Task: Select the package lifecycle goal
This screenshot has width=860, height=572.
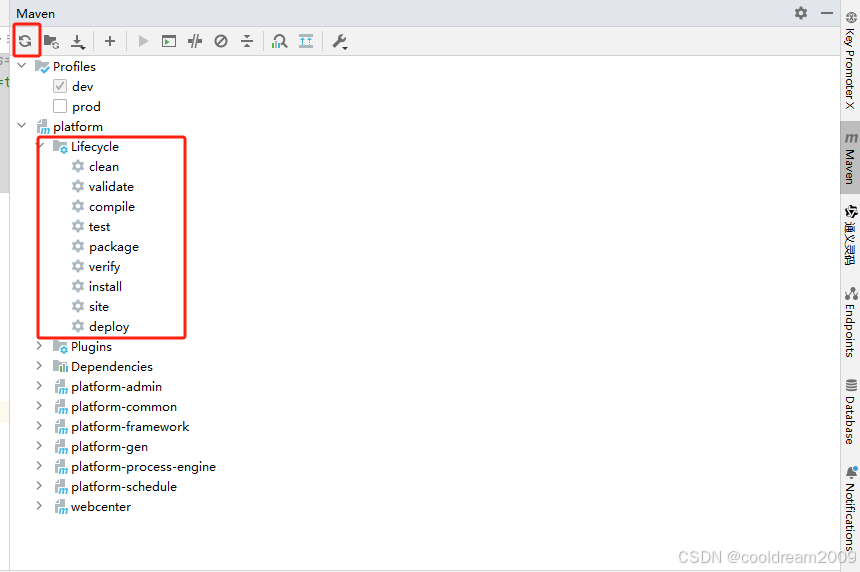Action: (x=114, y=247)
